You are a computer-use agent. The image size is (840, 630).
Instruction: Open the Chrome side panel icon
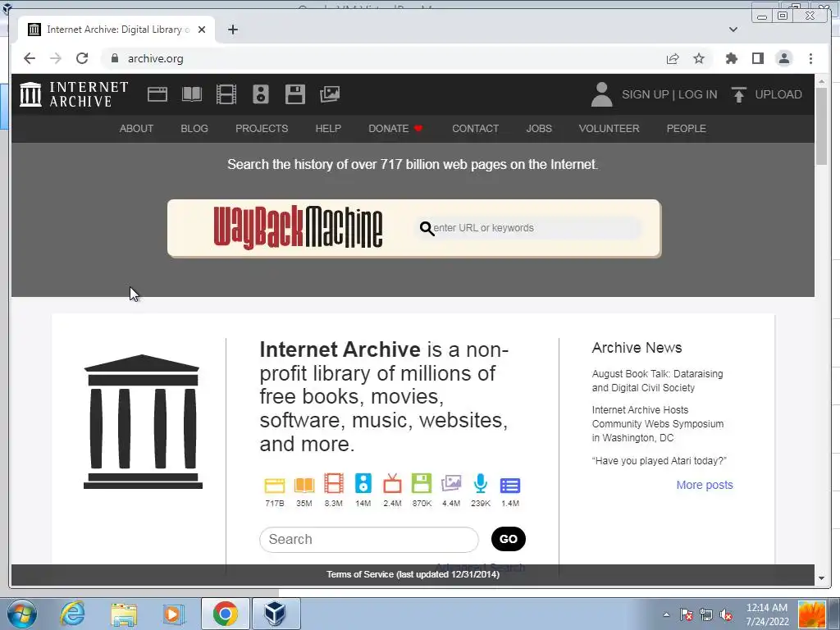pyautogui.click(x=757, y=58)
